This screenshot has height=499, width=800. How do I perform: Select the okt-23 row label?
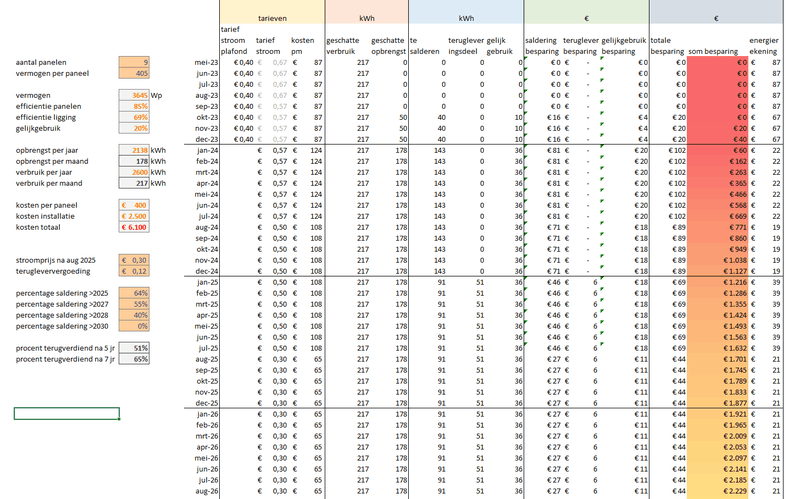(x=207, y=117)
